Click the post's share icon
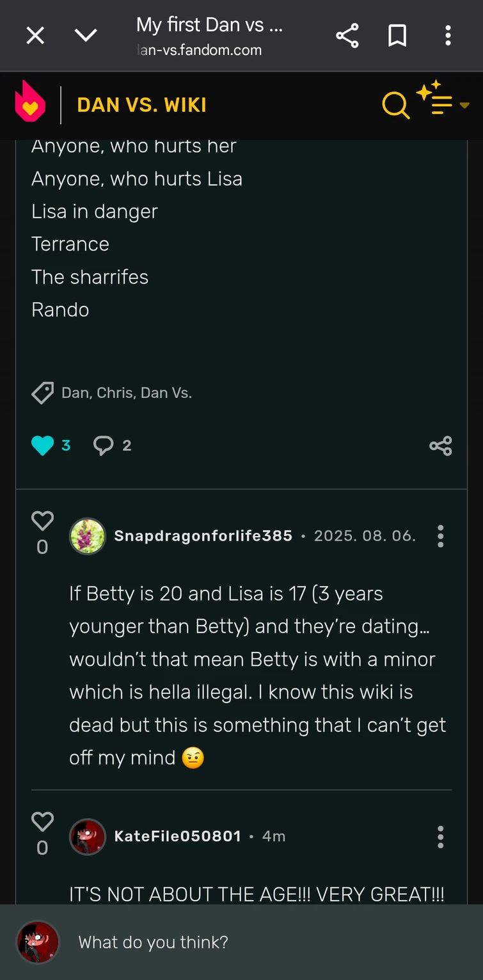Image resolution: width=483 pixels, height=980 pixels. [441, 446]
